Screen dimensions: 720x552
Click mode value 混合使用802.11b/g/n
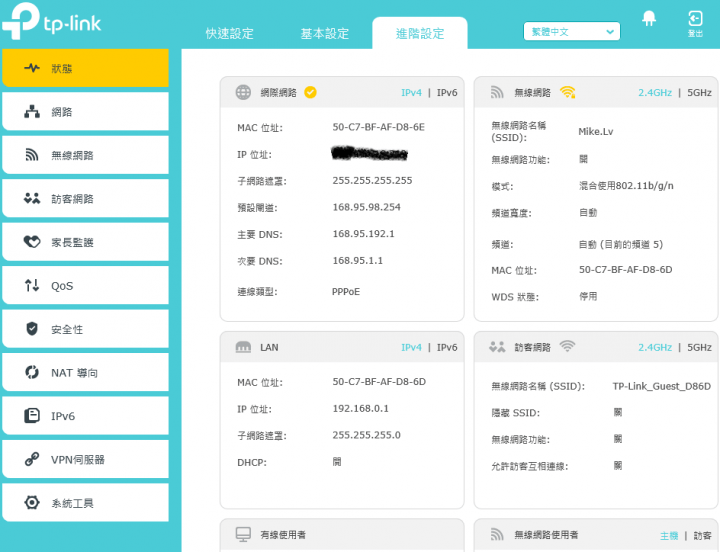(626, 186)
